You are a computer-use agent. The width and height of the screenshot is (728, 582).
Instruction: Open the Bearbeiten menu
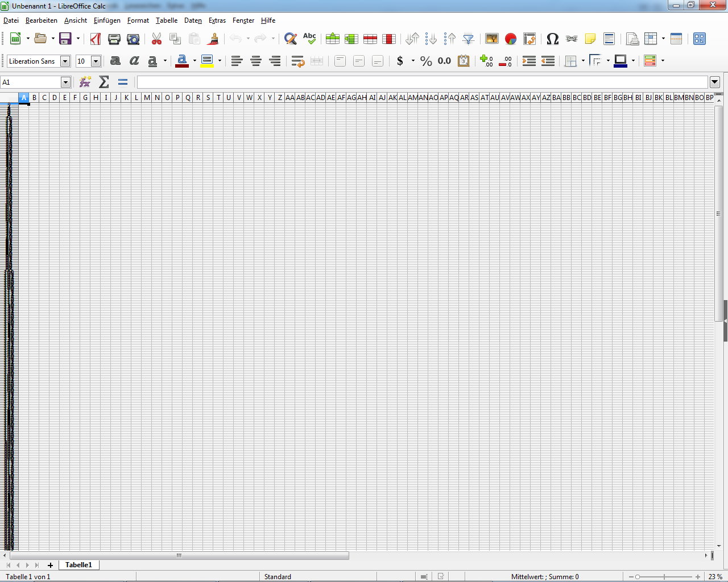[x=42, y=20]
